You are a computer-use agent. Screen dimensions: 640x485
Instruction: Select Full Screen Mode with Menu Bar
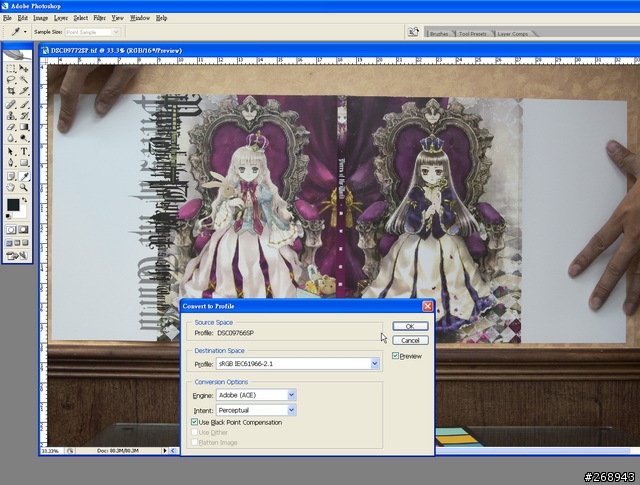click(17, 243)
